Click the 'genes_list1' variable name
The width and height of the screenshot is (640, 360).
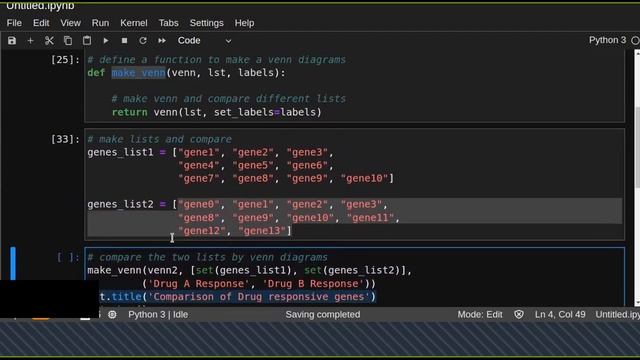point(120,152)
